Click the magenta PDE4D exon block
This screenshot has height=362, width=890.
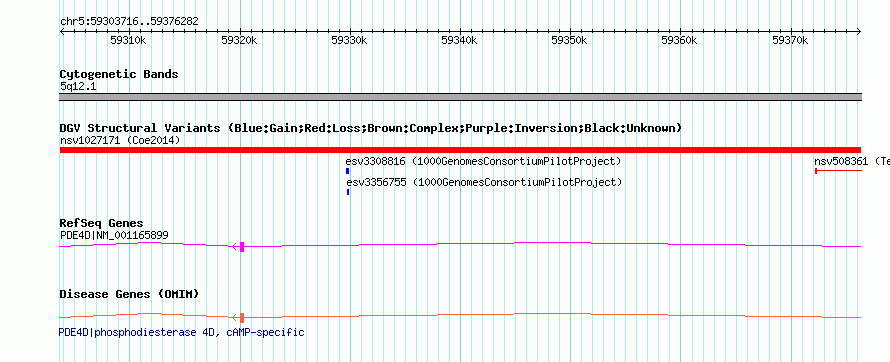(x=242, y=247)
